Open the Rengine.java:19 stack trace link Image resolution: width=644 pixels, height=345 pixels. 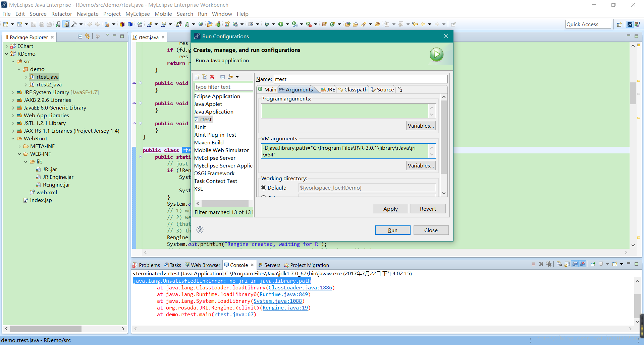point(285,307)
